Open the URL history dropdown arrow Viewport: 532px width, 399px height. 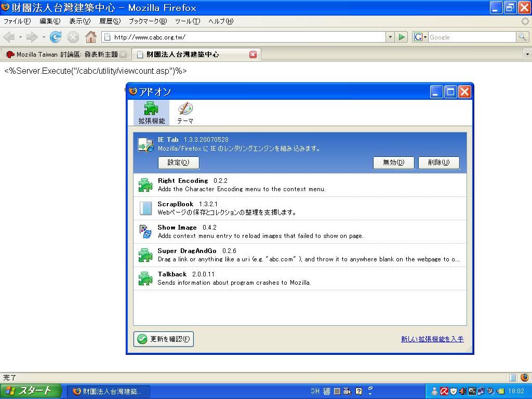point(390,37)
